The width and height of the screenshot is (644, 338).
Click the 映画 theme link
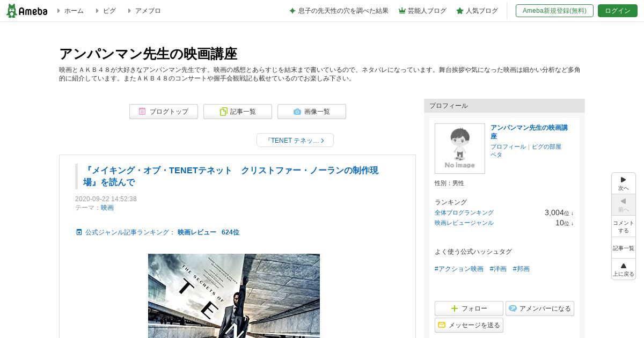pyautogui.click(x=107, y=208)
